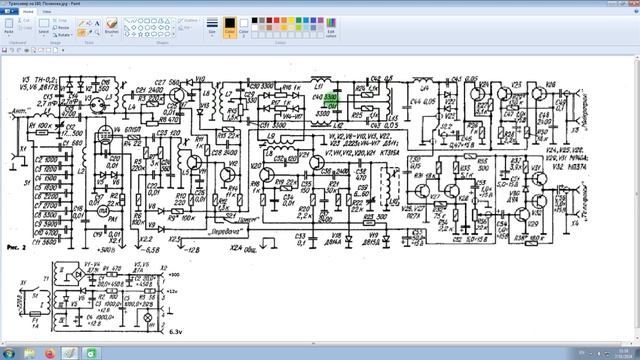Choose the Polygon shape
The height and width of the screenshot is (360, 640).
click(161, 21)
